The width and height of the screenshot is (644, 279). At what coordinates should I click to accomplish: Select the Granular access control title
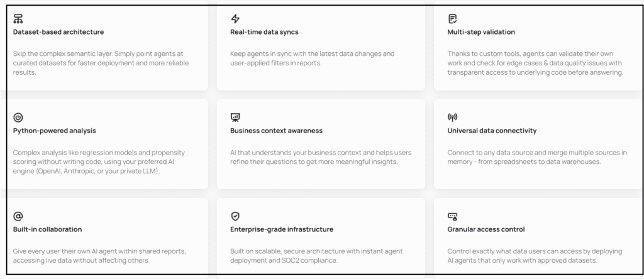tap(486, 229)
